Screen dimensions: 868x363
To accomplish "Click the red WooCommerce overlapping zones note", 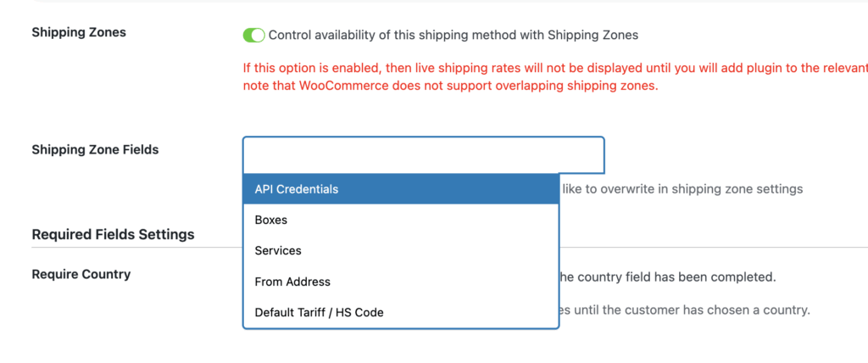I will pos(458,87).
